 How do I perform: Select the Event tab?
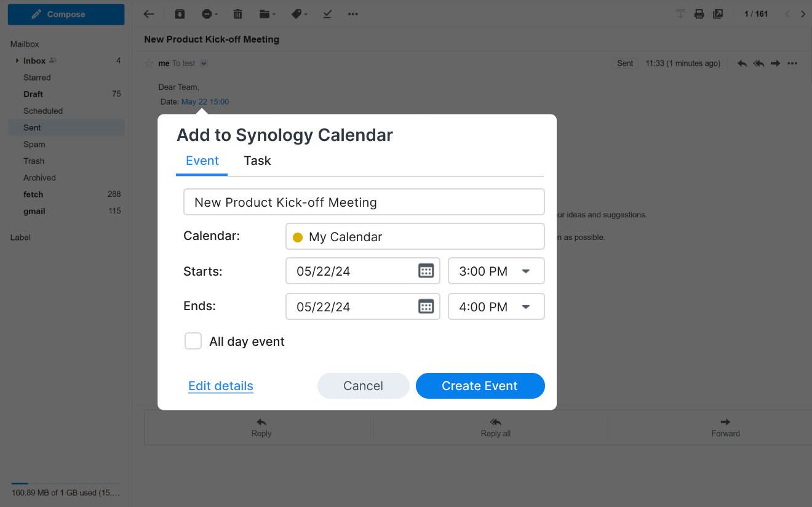tap(202, 161)
